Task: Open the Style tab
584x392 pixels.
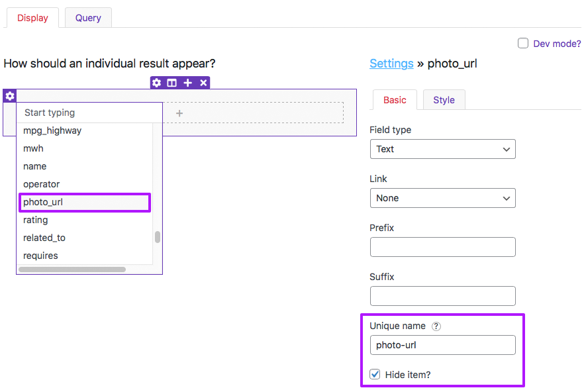Action: (444, 100)
